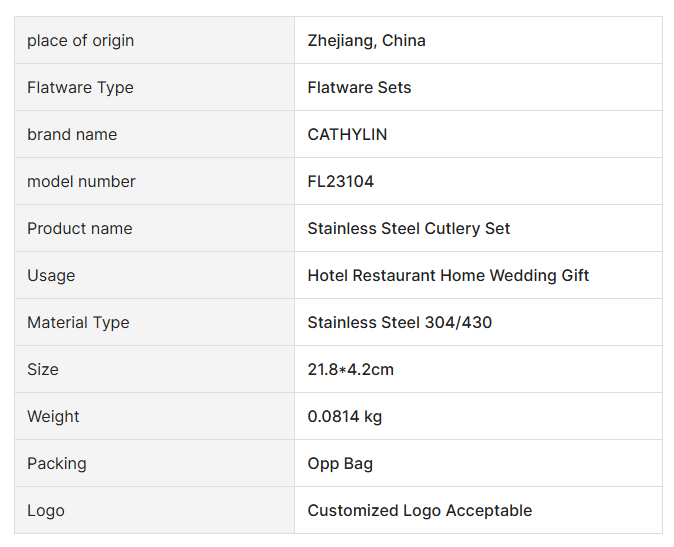Click the 'Product name' label
This screenshot has height=547, width=674.
coord(79,229)
